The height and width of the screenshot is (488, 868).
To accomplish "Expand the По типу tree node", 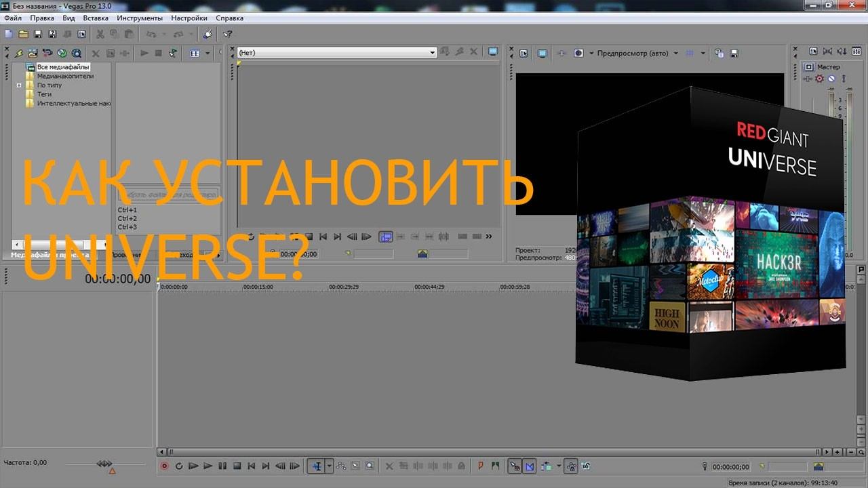I will 19,85.
